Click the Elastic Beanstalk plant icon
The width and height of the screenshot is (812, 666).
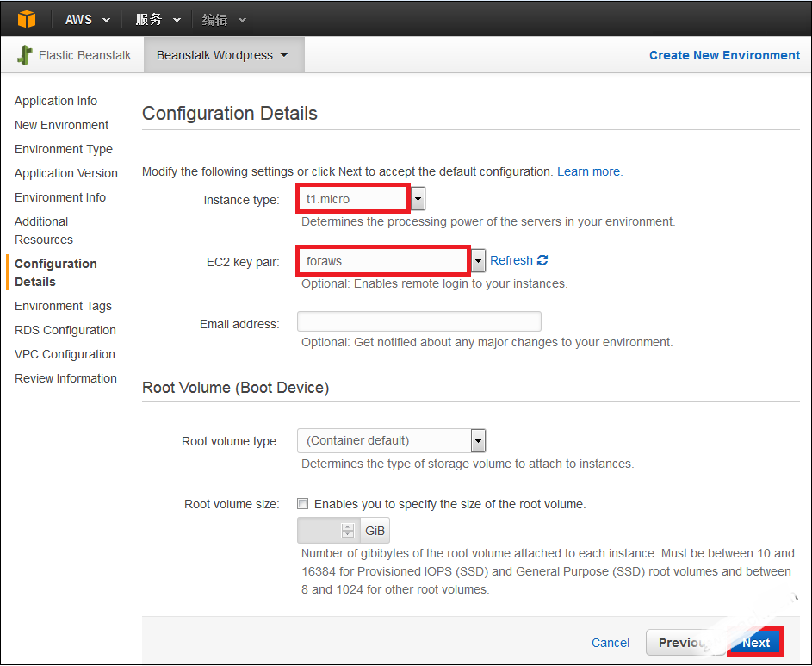(x=24, y=55)
